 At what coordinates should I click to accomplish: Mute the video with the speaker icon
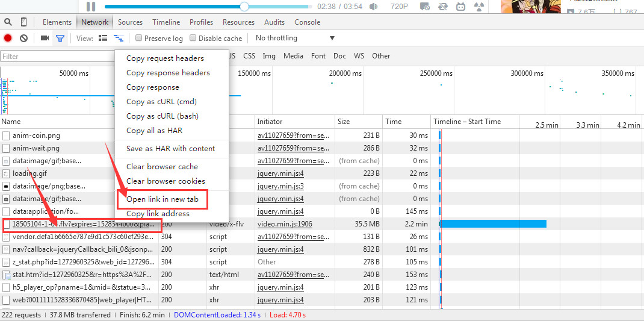pos(374,7)
